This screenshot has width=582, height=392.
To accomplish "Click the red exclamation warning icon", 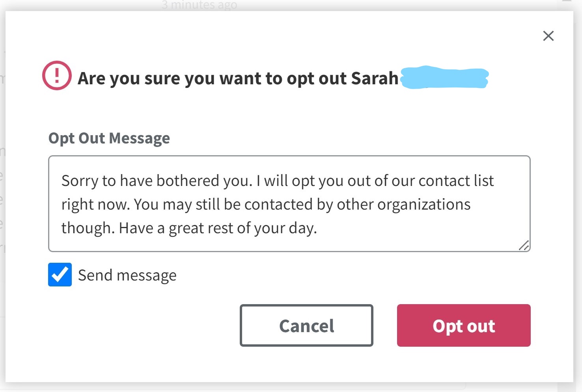I will 57,75.
